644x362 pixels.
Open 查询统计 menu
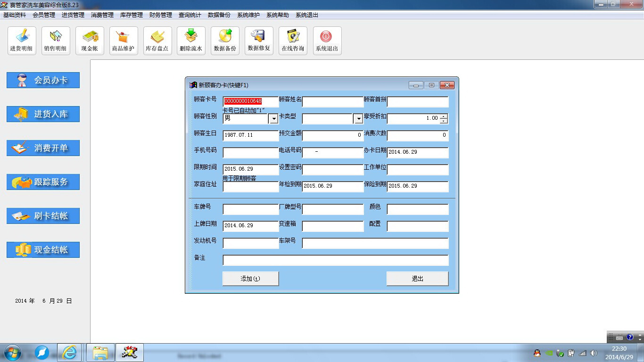[190, 15]
